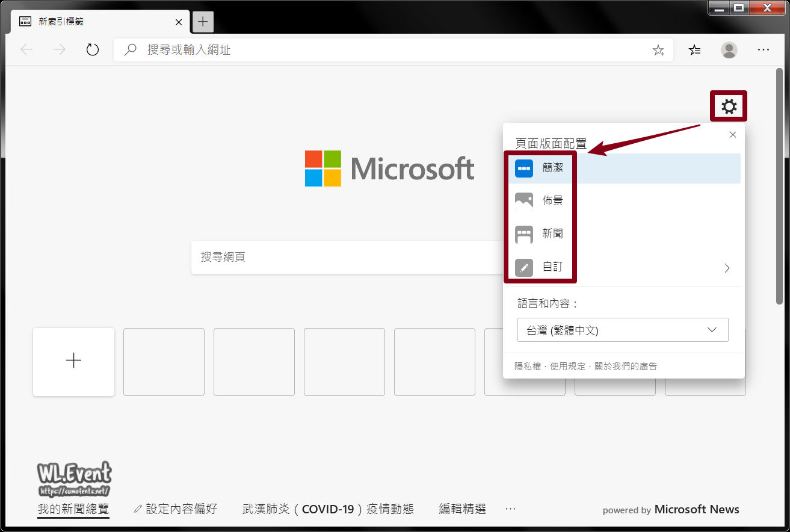Click the 搜尋網頁 search box
790x532 pixels.
(x=347, y=257)
